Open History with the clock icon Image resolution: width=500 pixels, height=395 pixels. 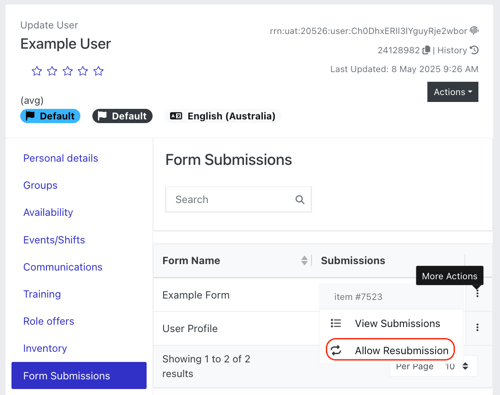474,50
